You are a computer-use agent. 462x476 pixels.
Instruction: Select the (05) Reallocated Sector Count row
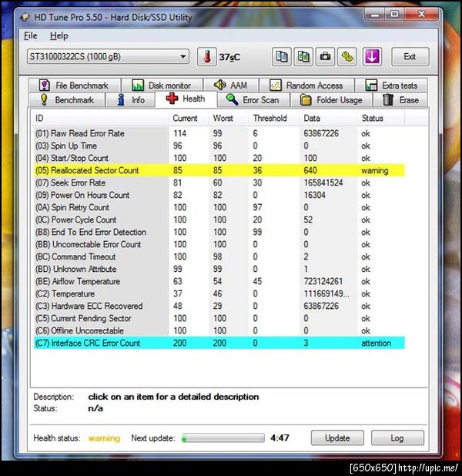point(219,170)
